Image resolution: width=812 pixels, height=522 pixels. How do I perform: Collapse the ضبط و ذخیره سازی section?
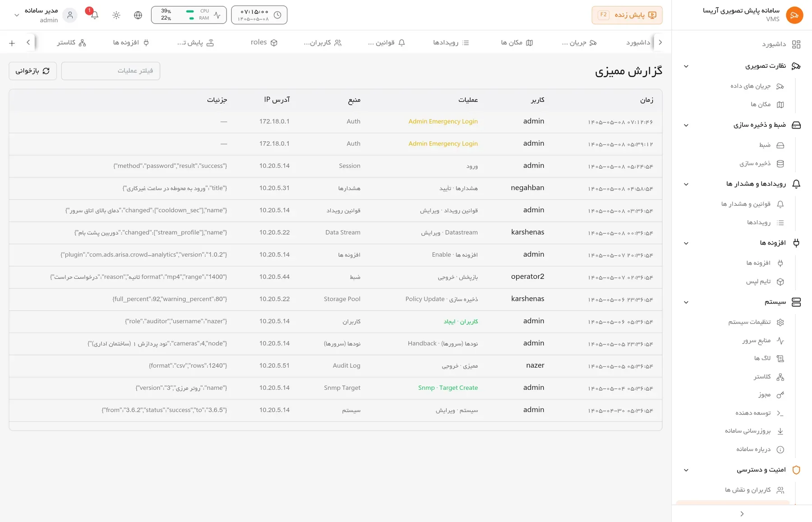(686, 125)
